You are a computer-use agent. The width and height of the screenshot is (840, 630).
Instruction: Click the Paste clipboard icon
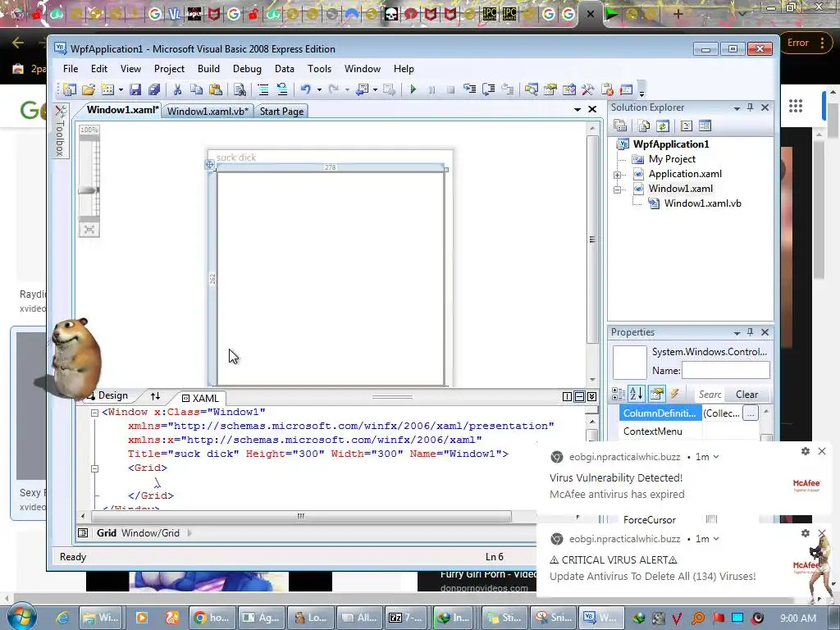[x=216, y=89]
